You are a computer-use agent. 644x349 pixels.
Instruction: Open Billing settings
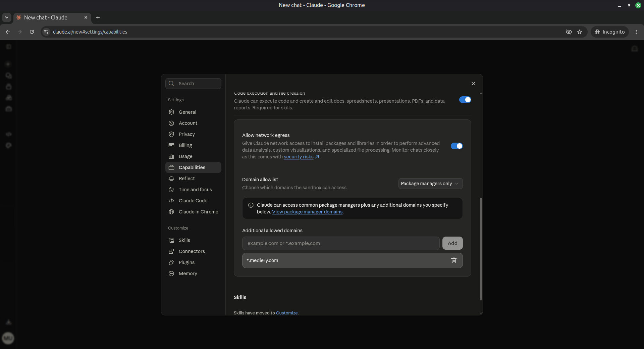(x=193, y=145)
